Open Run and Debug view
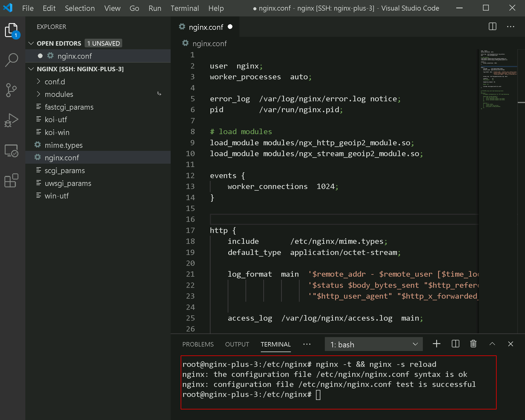The height and width of the screenshot is (420, 525). [11, 120]
